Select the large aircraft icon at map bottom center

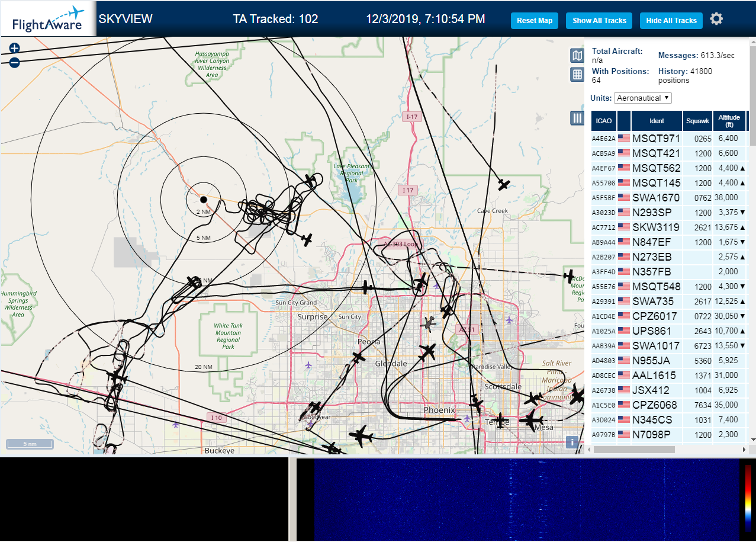click(x=360, y=438)
